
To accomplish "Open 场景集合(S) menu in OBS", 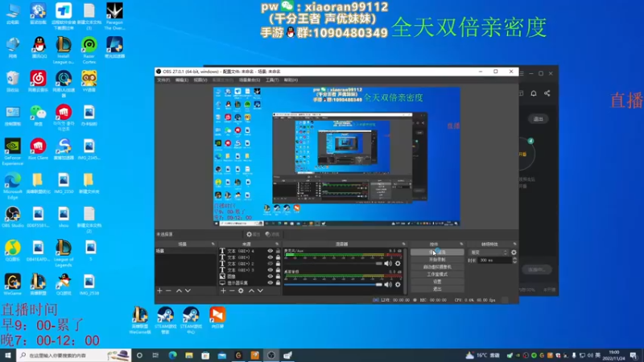I will [250, 80].
